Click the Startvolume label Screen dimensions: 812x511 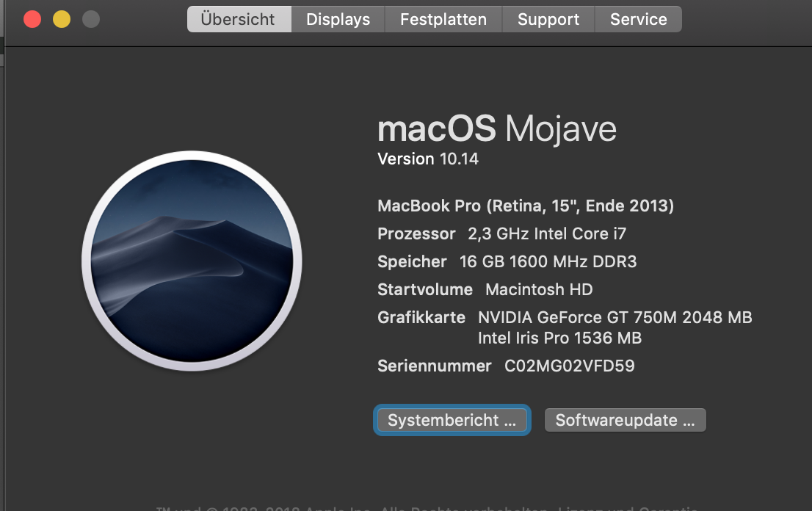click(x=424, y=289)
